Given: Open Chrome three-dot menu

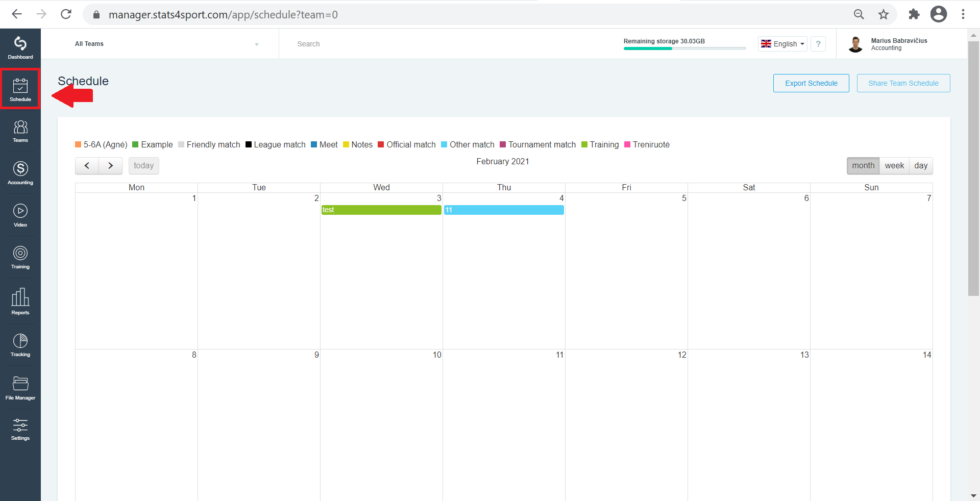Looking at the screenshot, I should pyautogui.click(x=963, y=14).
